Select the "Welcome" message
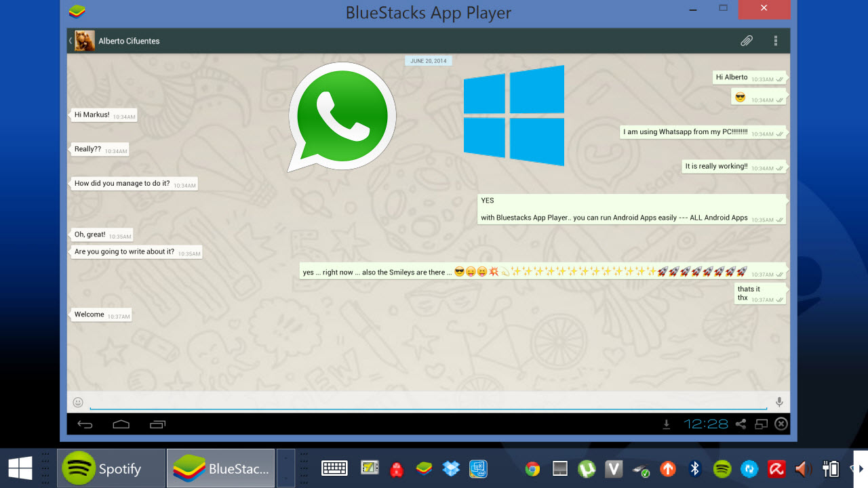868x488 pixels. 100,315
